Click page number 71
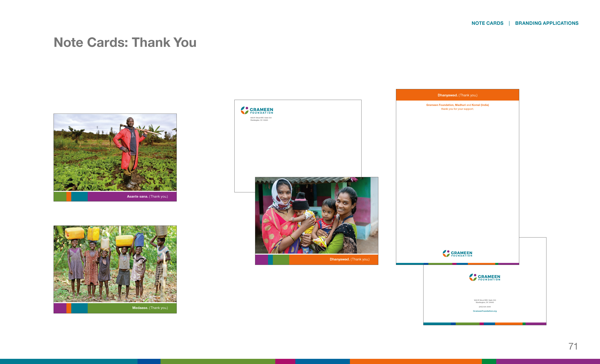Screen dimensions: 600x364 pos(573,346)
